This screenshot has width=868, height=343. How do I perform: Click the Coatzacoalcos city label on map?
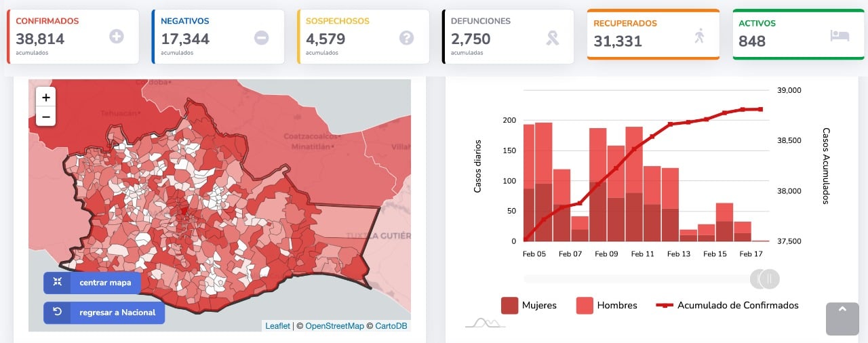pos(311,136)
